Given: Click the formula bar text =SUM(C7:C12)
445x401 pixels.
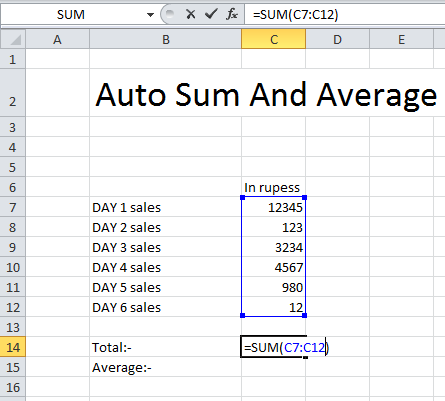Looking at the screenshot, I should click(295, 15).
